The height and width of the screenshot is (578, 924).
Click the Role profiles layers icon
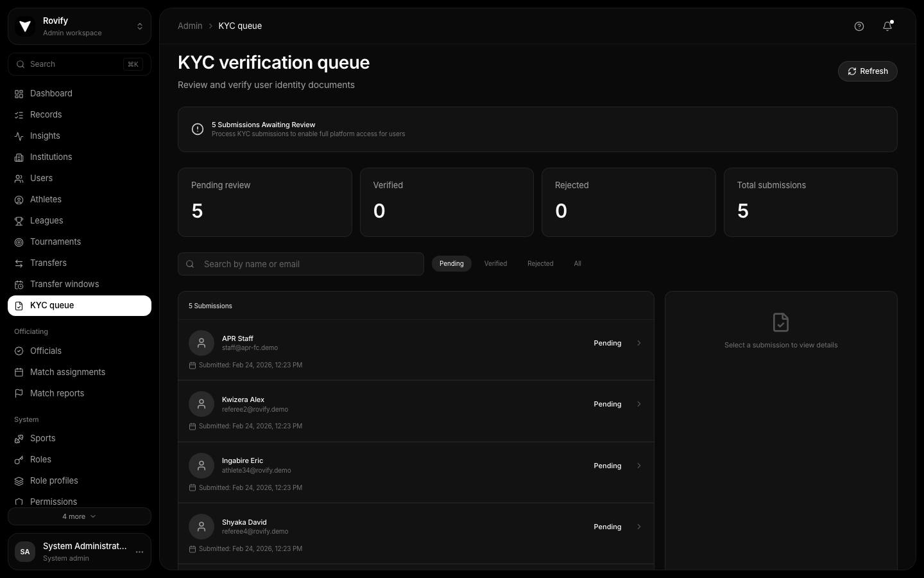[x=19, y=481]
